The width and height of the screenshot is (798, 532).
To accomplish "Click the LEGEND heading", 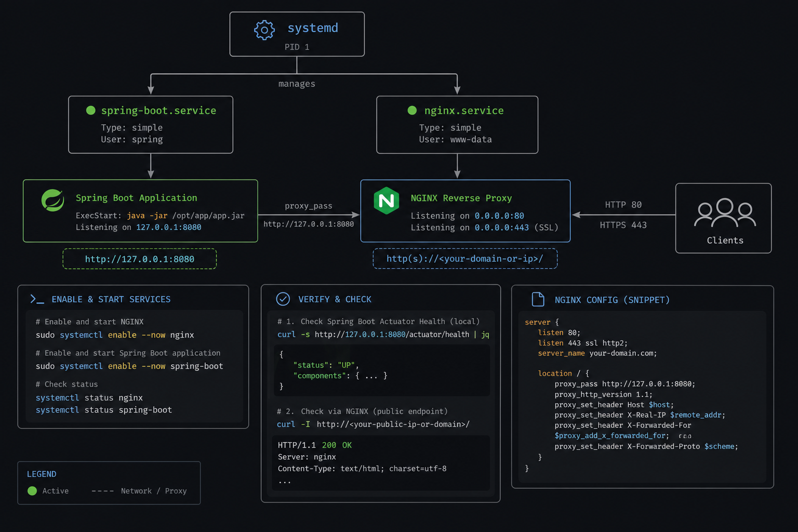I will (x=42, y=474).
